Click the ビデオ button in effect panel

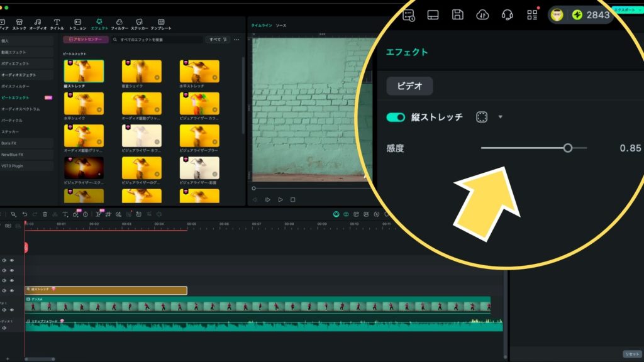click(x=409, y=86)
